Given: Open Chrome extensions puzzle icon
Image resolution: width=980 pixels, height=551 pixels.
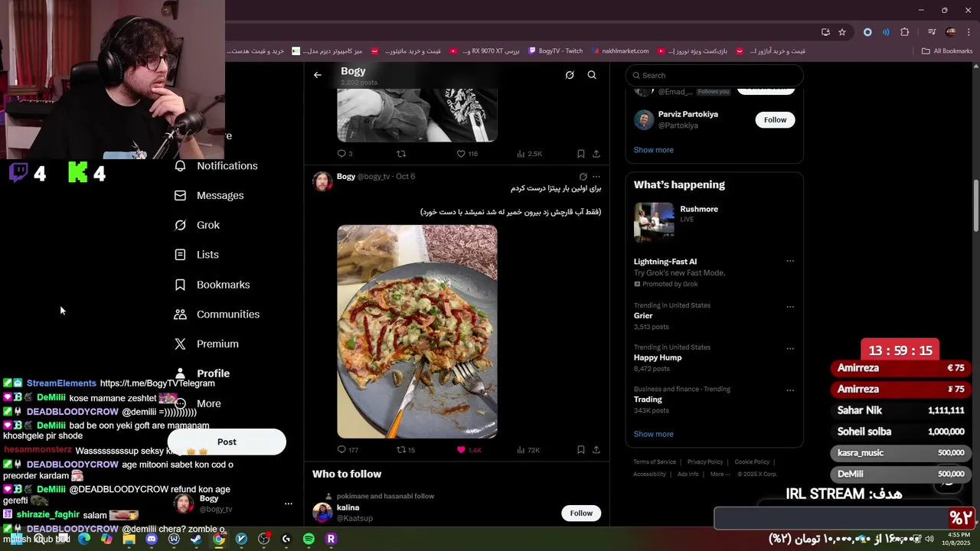Looking at the screenshot, I should (x=905, y=32).
